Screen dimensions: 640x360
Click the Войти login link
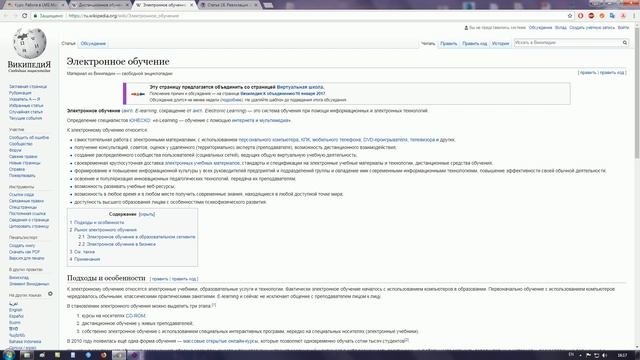623,28
